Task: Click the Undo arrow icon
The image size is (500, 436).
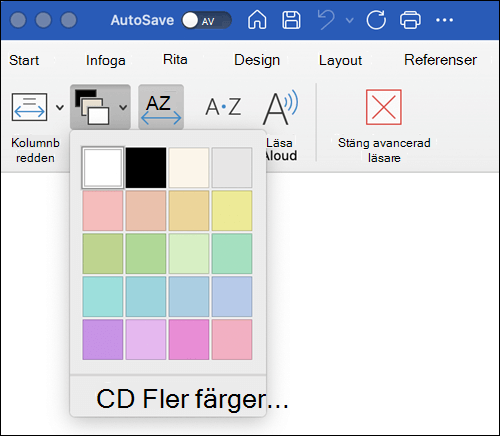Action: click(326, 20)
